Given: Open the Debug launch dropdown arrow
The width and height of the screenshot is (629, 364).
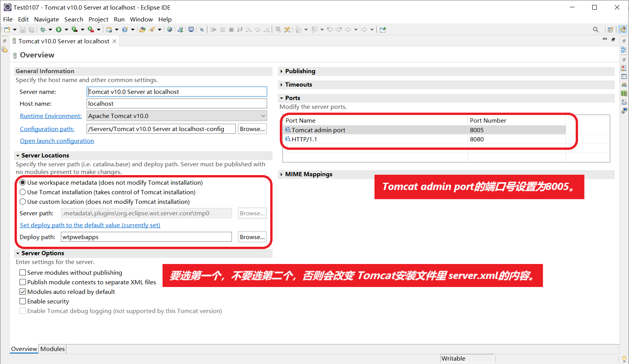Looking at the screenshot, I should [x=50, y=30].
